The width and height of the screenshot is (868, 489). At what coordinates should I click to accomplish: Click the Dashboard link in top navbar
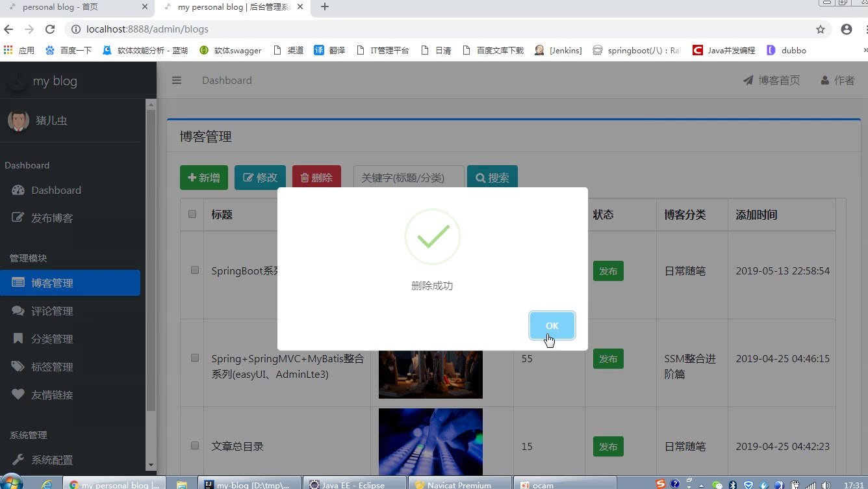227,81
